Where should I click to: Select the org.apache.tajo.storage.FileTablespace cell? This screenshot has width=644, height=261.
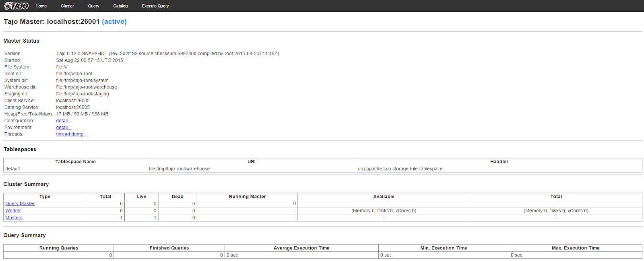(499, 169)
